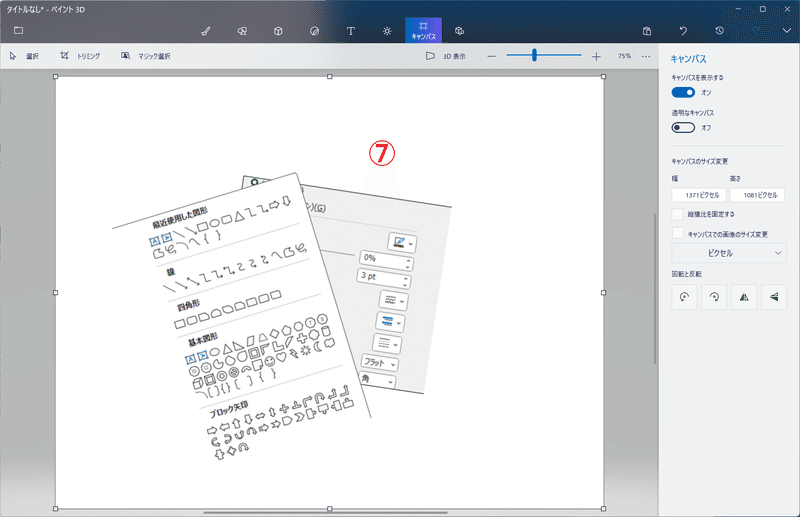800x517 pixels.
Task: Click the 75% zoom value
Action: pyautogui.click(x=624, y=56)
